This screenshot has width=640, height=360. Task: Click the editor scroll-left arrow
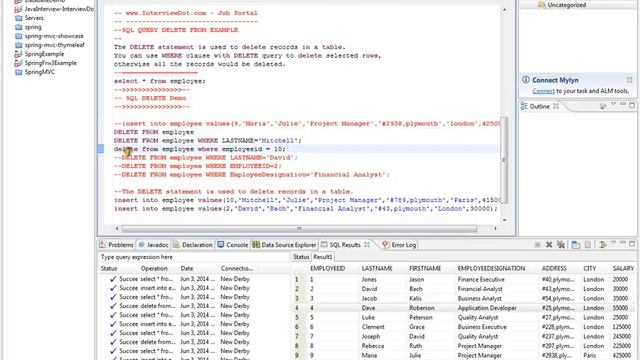click(117, 229)
